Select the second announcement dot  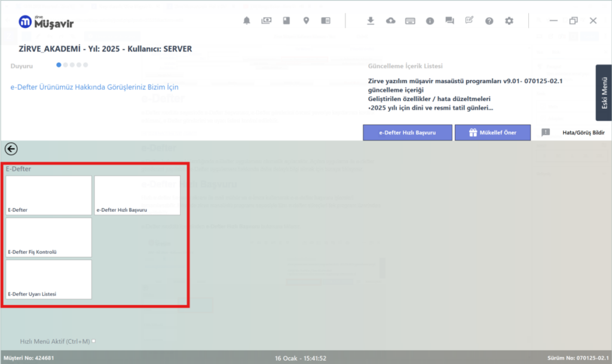(66, 65)
